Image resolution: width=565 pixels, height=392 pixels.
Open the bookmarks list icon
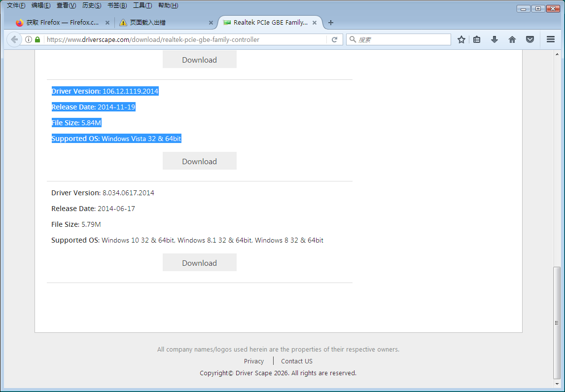coord(477,39)
